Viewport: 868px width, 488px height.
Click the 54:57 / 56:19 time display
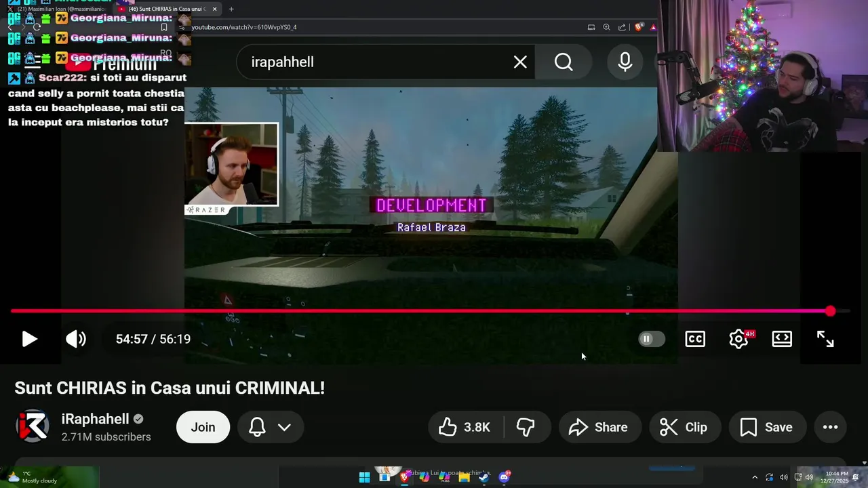153,339
